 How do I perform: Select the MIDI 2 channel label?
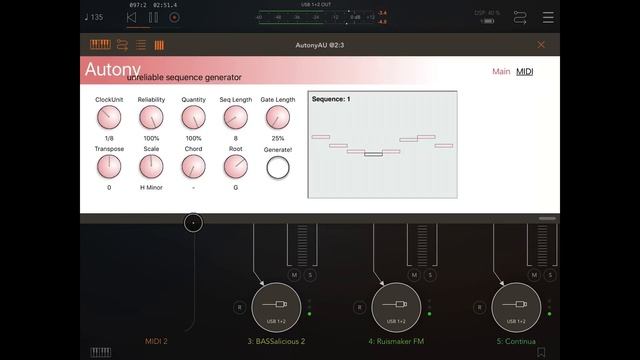point(156,341)
